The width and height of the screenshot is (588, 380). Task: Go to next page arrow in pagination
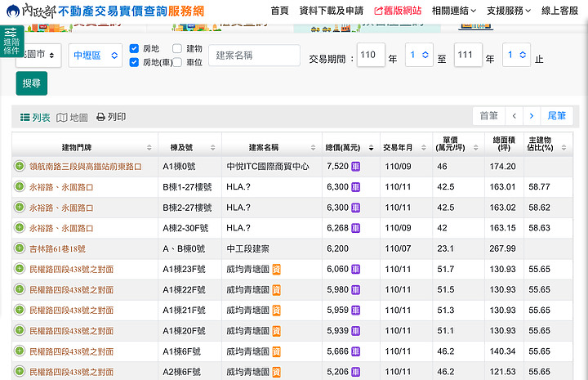(532, 116)
